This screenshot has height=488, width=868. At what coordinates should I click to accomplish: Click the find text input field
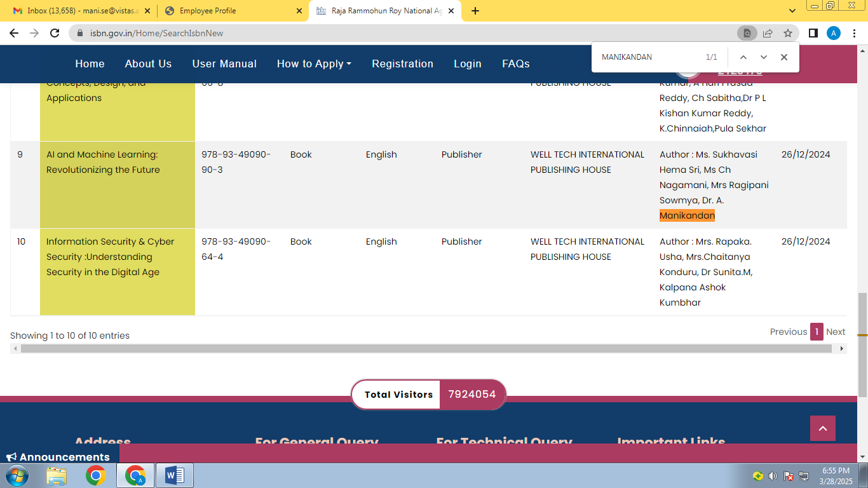pos(648,57)
